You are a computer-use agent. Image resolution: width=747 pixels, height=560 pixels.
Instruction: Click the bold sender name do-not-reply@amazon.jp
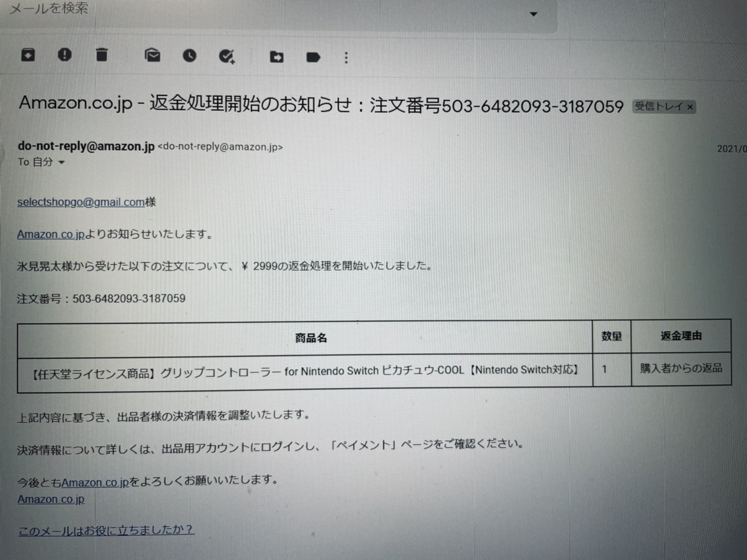coord(86,146)
